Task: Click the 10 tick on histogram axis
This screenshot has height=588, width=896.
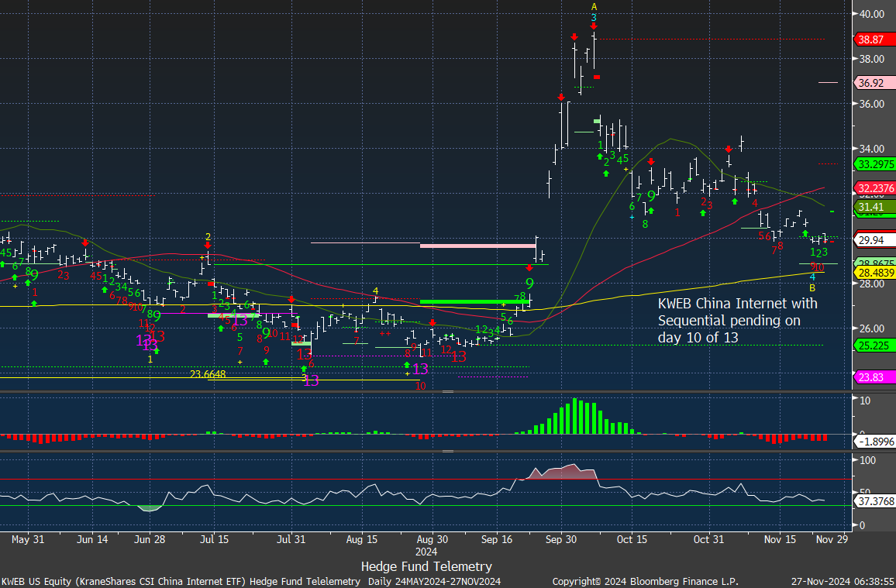Action: click(866, 401)
